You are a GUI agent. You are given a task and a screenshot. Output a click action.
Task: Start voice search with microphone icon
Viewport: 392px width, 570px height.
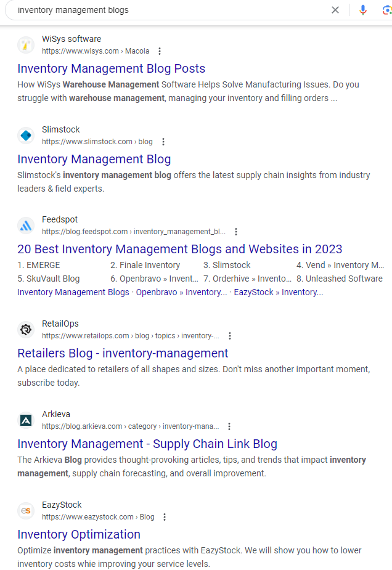(x=363, y=10)
